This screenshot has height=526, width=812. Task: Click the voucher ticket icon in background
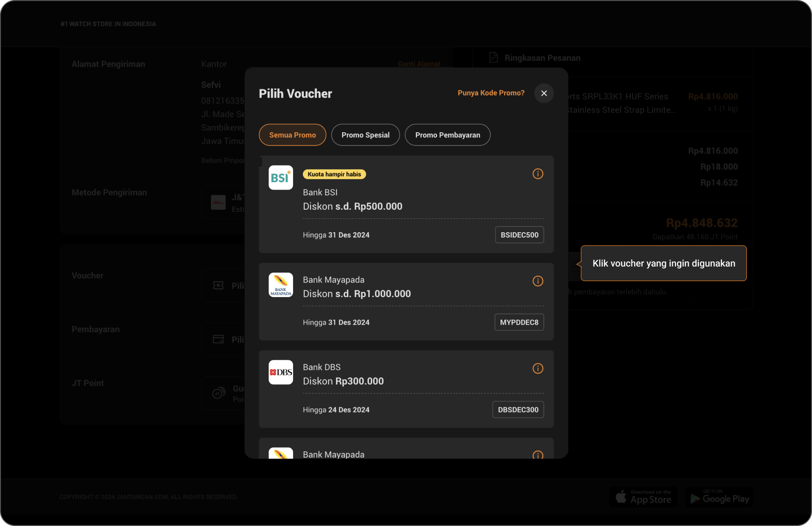(218, 285)
